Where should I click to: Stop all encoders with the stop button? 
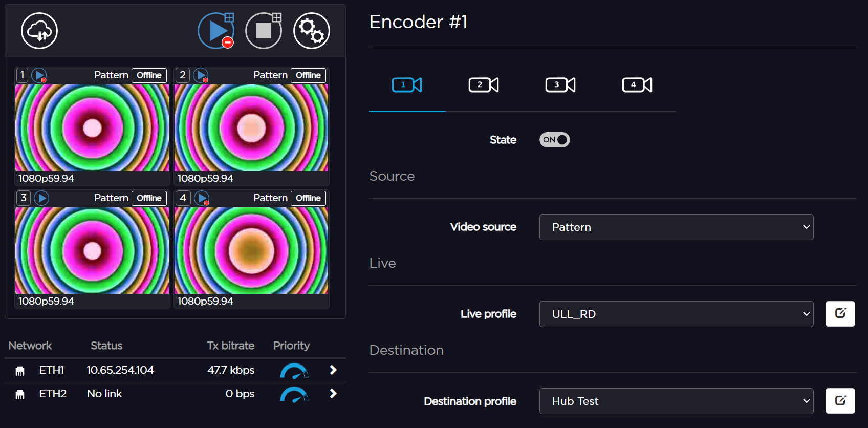(x=264, y=31)
